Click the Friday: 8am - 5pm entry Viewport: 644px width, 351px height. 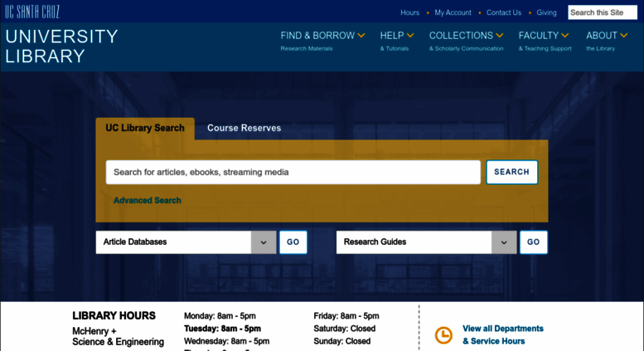coord(346,316)
